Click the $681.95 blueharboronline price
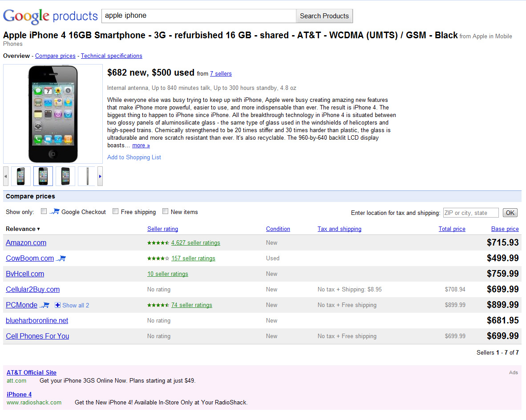This screenshot has height=420, width=526. point(502,321)
